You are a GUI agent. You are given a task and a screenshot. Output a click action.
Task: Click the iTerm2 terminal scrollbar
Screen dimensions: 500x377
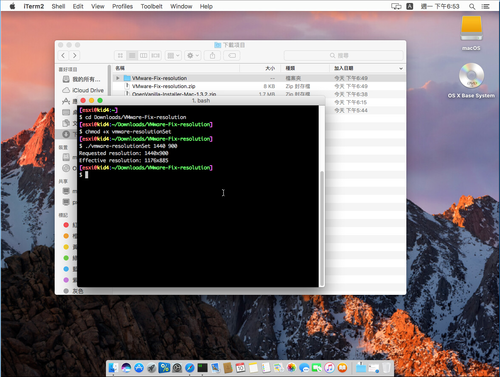322,227
